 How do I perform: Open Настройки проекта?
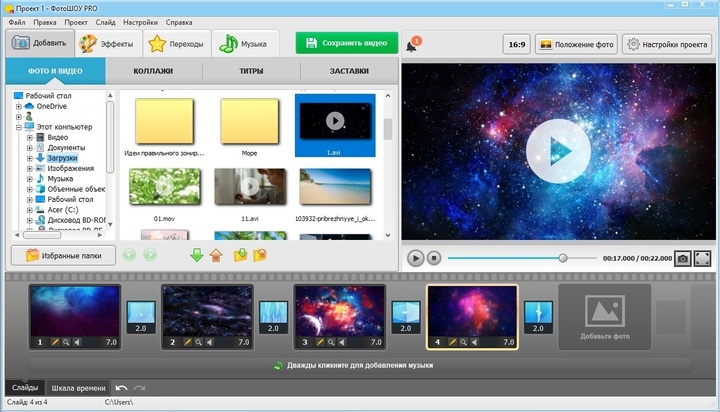pos(668,45)
